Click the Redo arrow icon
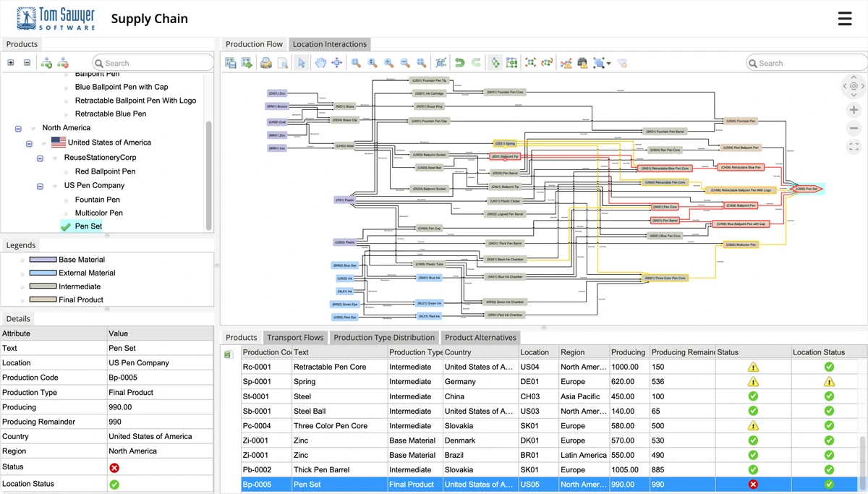Image resolution: width=868 pixels, height=494 pixels. pyautogui.click(x=475, y=62)
